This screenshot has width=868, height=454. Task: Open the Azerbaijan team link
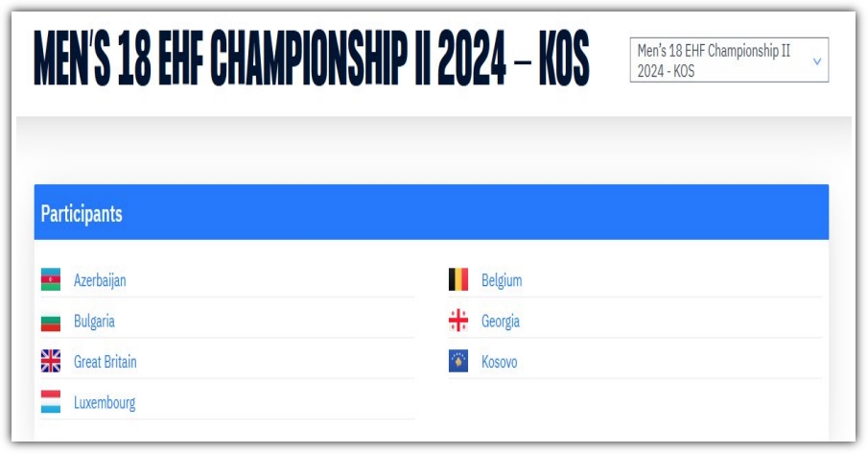(100, 280)
